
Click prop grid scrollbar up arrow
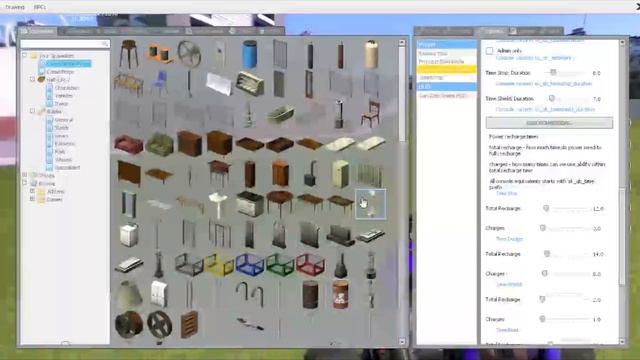[x=402, y=42]
